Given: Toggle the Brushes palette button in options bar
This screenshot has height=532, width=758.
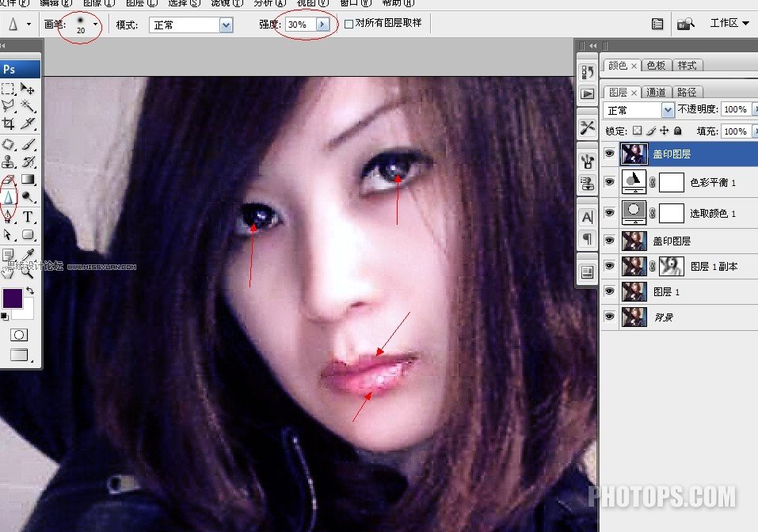Looking at the screenshot, I should tap(657, 24).
